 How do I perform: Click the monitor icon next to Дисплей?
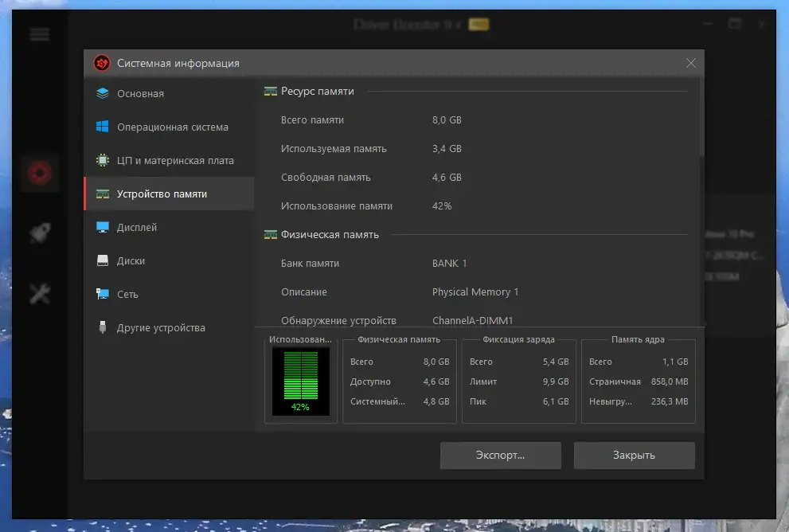(x=103, y=227)
